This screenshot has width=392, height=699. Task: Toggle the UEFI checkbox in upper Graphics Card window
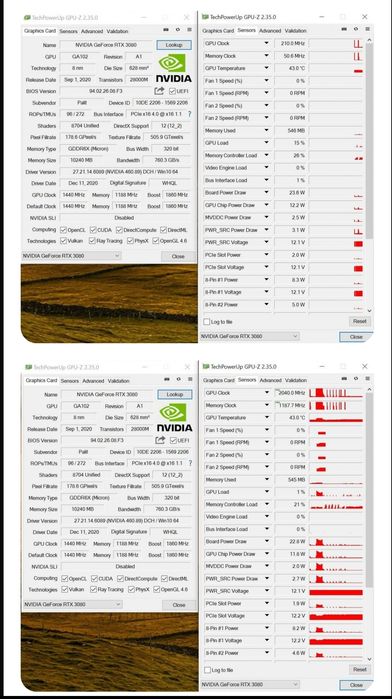coord(172,91)
